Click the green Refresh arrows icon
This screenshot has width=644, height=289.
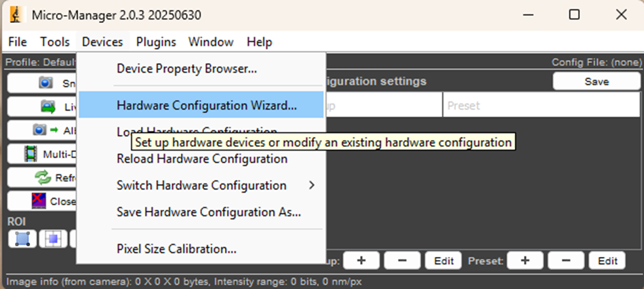click(x=43, y=178)
